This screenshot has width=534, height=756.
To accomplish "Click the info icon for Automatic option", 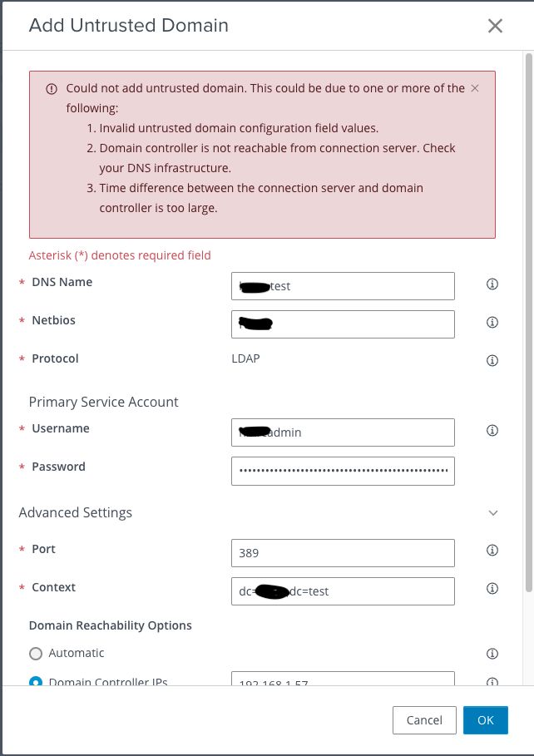I will pos(492,654).
